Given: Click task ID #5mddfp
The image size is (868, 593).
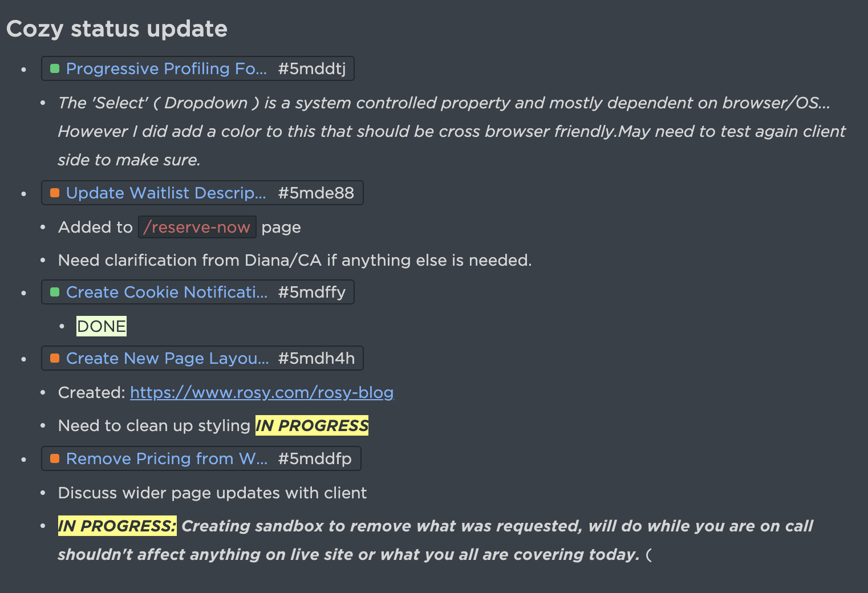Looking at the screenshot, I should point(315,458).
